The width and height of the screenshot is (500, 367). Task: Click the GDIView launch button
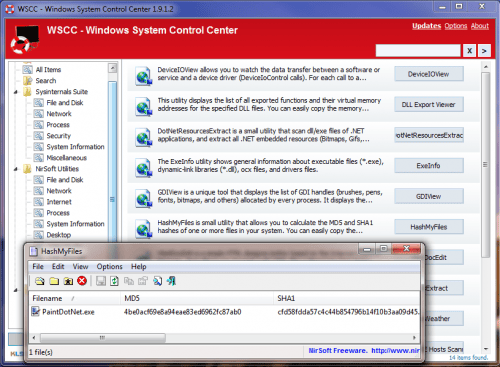pos(429,196)
